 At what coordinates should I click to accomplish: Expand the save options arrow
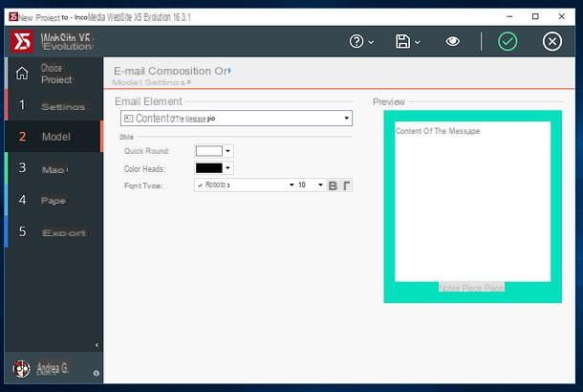[418, 42]
